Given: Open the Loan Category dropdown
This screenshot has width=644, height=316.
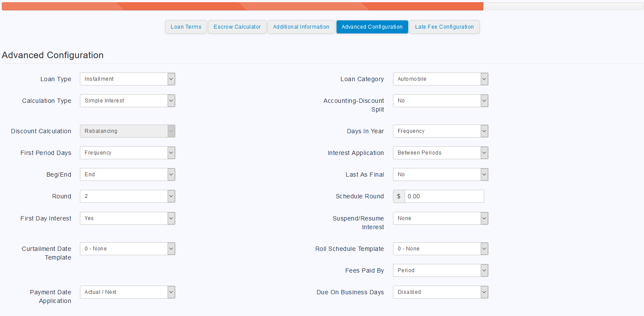Looking at the screenshot, I should pos(440,79).
